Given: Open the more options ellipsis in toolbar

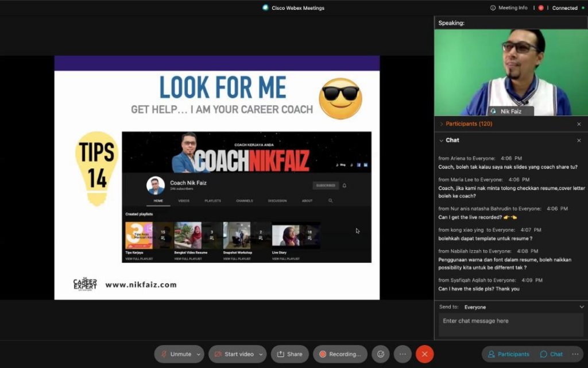Looking at the screenshot, I should [402, 354].
